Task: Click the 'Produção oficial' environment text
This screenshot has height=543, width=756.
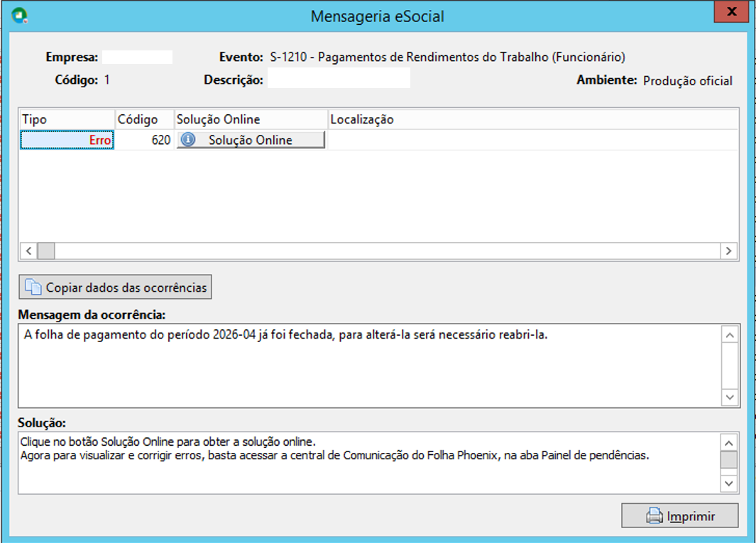Action: pyautogui.click(x=688, y=80)
